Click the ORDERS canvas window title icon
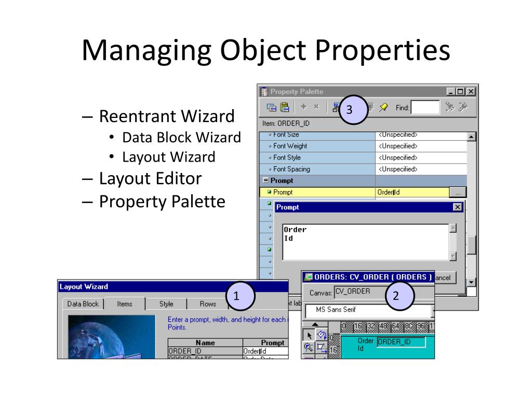The width and height of the screenshot is (532, 399). [308, 277]
